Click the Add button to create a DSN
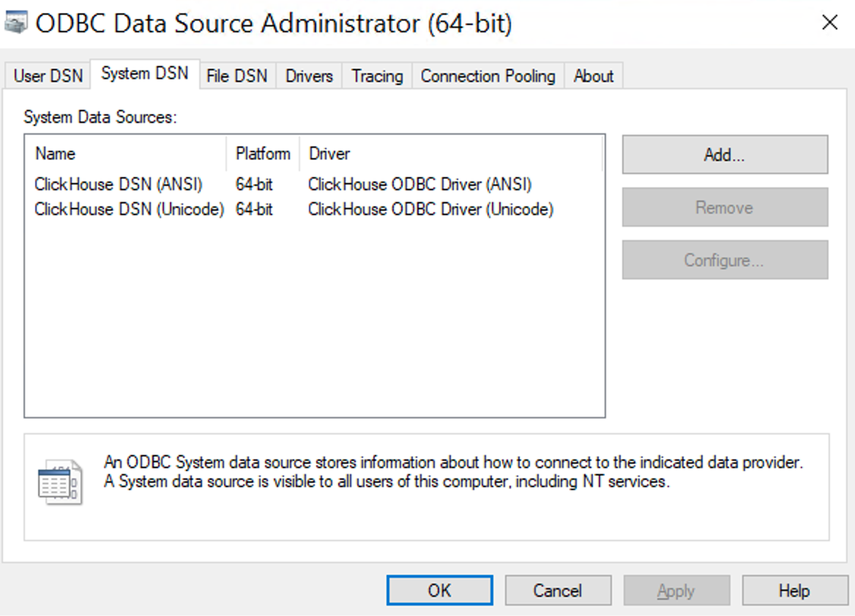855x616 pixels. pyautogui.click(x=724, y=154)
